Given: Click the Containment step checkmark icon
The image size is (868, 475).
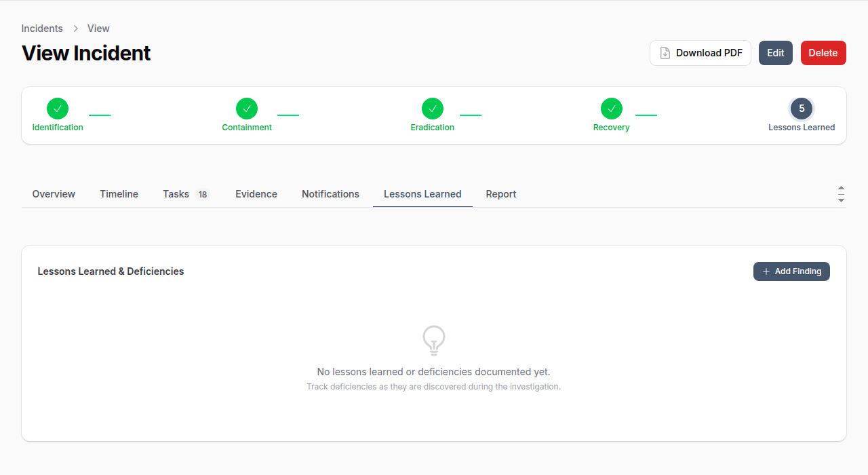Looking at the screenshot, I should 247,109.
